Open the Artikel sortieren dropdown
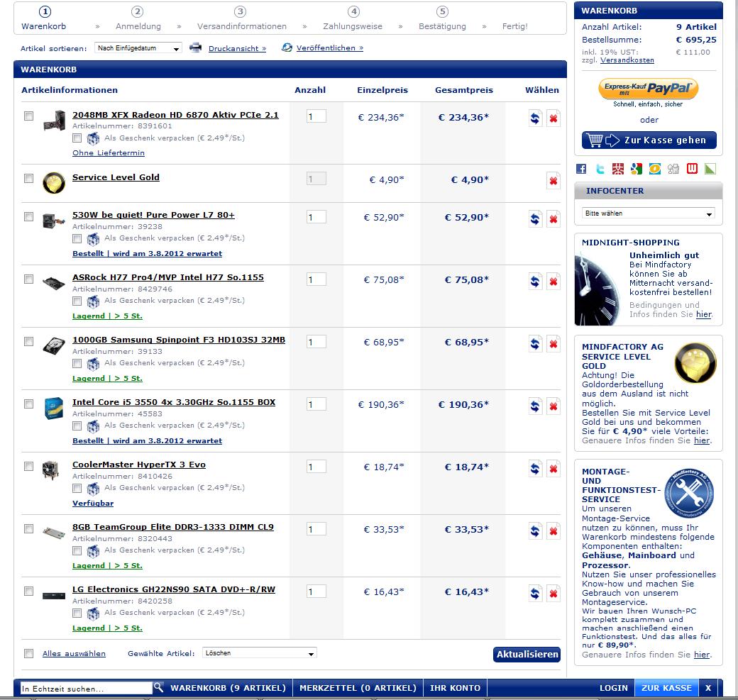The image size is (738, 700). coord(138,48)
